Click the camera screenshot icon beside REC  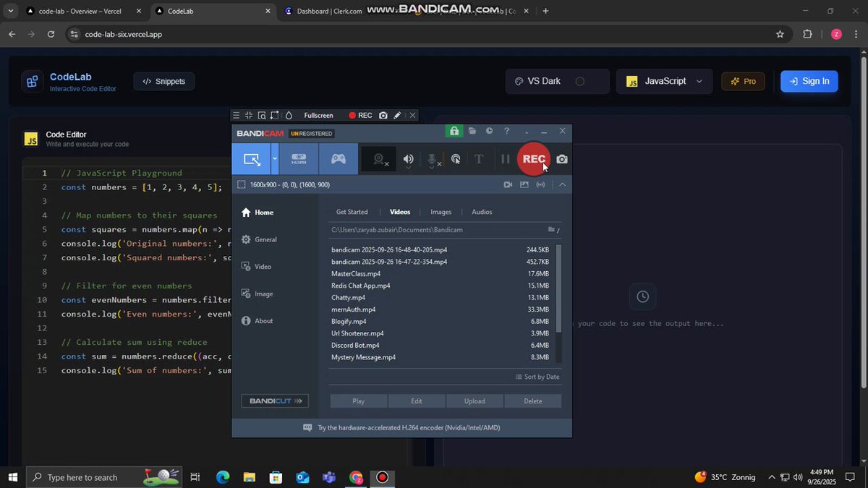pos(562,159)
